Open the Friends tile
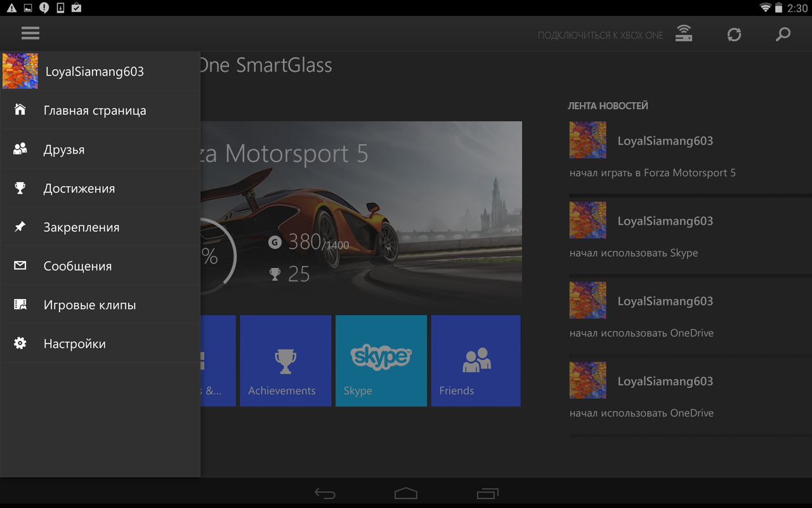Viewport: 812px width, 508px height. [476, 360]
